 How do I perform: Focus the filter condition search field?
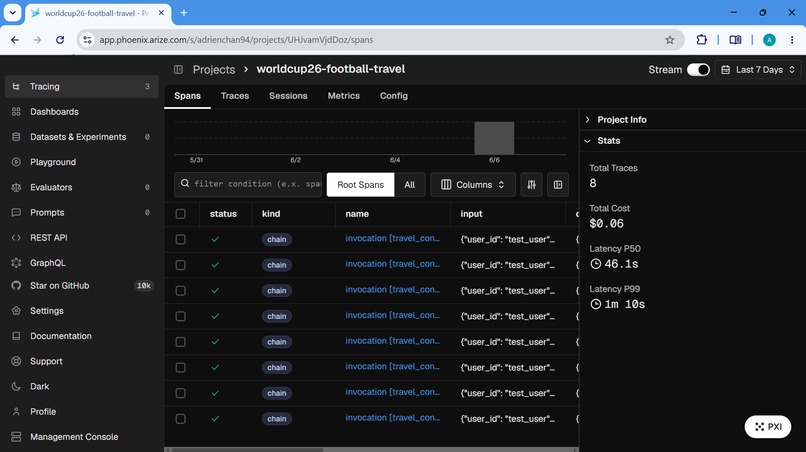pyautogui.click(x=248, y=185)
